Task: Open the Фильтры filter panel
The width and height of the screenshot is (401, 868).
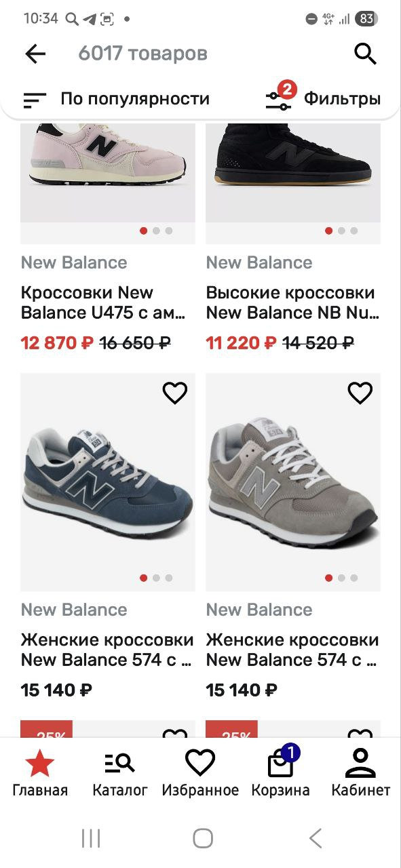Action: click(322, 98)
